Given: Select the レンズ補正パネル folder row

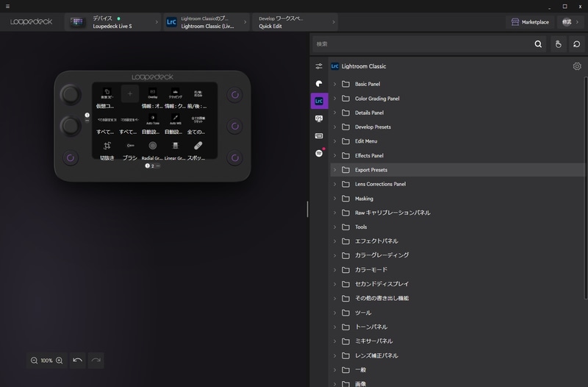Looking at the screenshot, I should point(457,355).
